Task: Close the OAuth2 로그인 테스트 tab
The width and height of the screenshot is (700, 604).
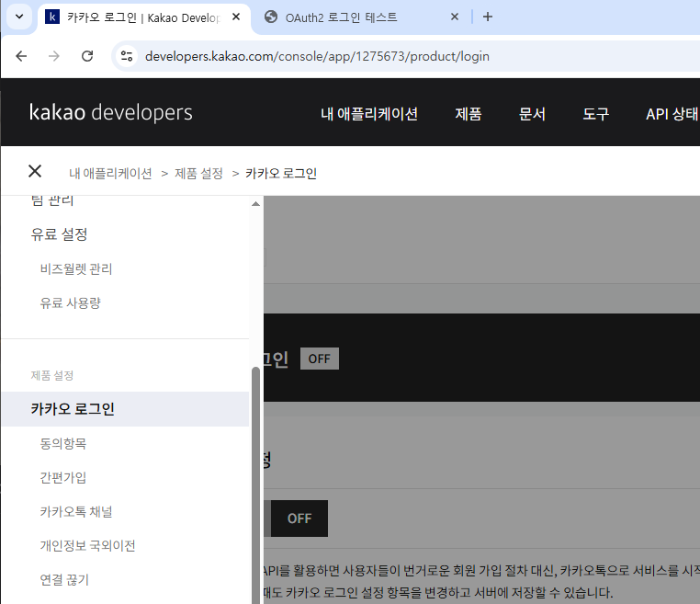Action: (x=455, y=17)
